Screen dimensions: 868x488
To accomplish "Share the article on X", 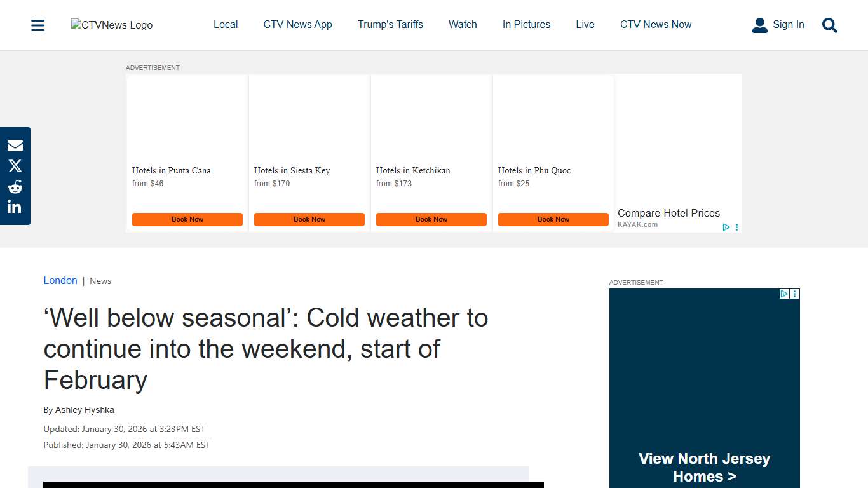I will click(15, 165).
